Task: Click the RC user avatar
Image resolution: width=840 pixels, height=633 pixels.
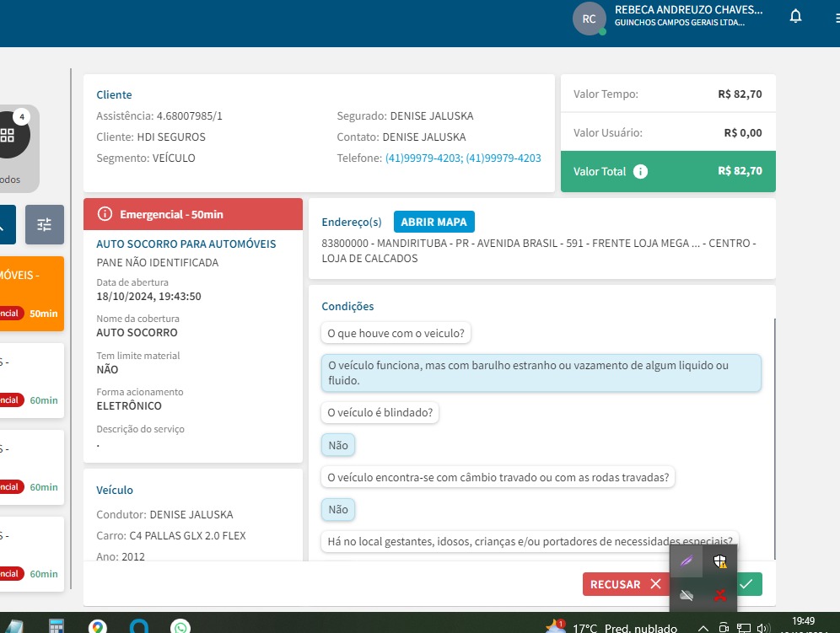Action: [589, 19]
